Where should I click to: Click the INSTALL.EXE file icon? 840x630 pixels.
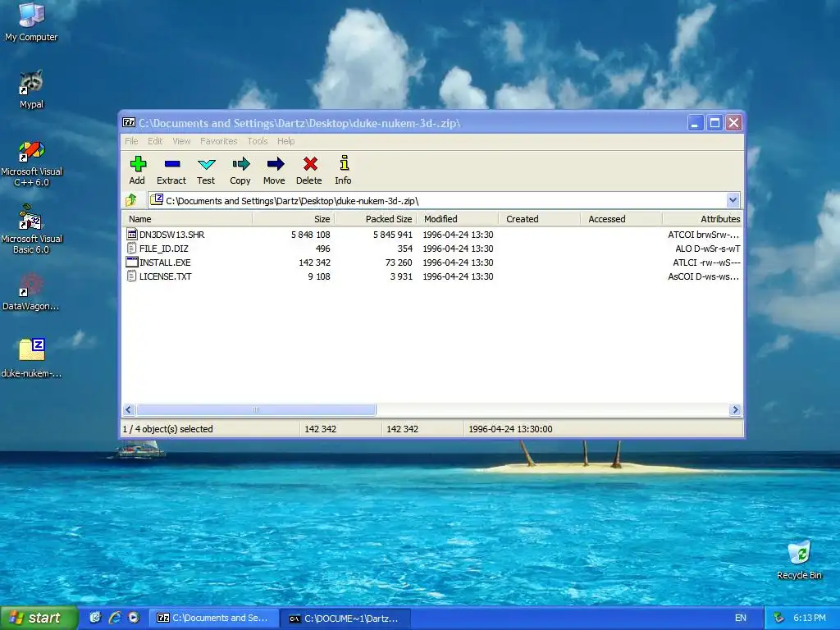point(132,262)
